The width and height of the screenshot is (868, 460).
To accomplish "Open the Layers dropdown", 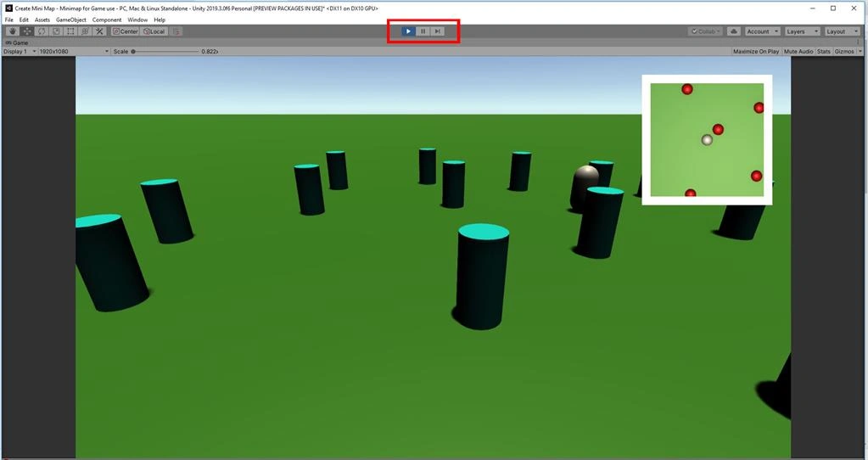I will [802, 31].
